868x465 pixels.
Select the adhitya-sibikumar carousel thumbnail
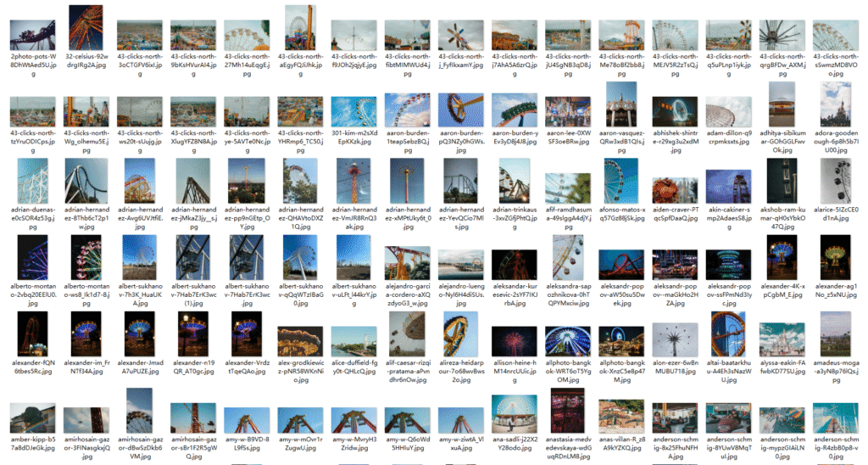click(782, 104)
